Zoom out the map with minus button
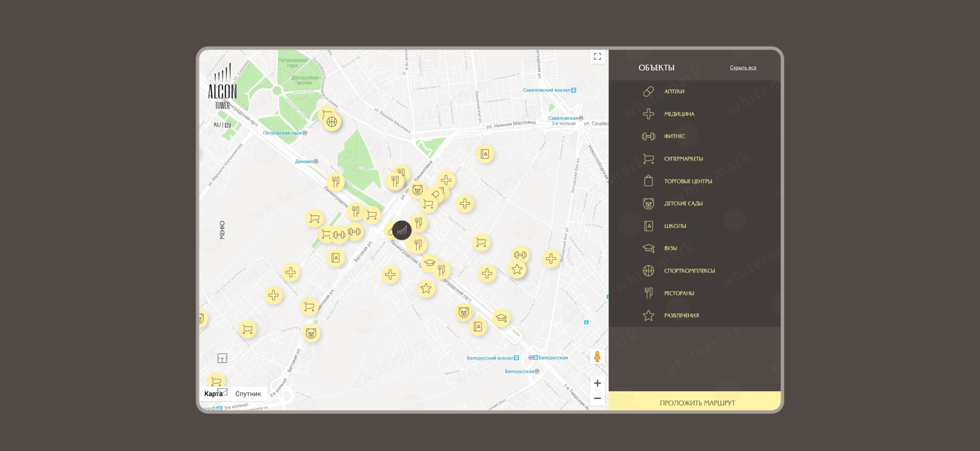 click(x=597, y=398)
